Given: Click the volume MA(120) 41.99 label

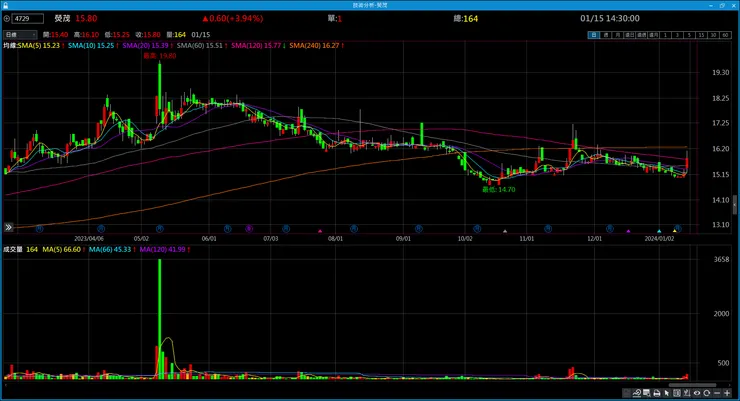Looking at the screenshot, I should click(x=162, y=249).
